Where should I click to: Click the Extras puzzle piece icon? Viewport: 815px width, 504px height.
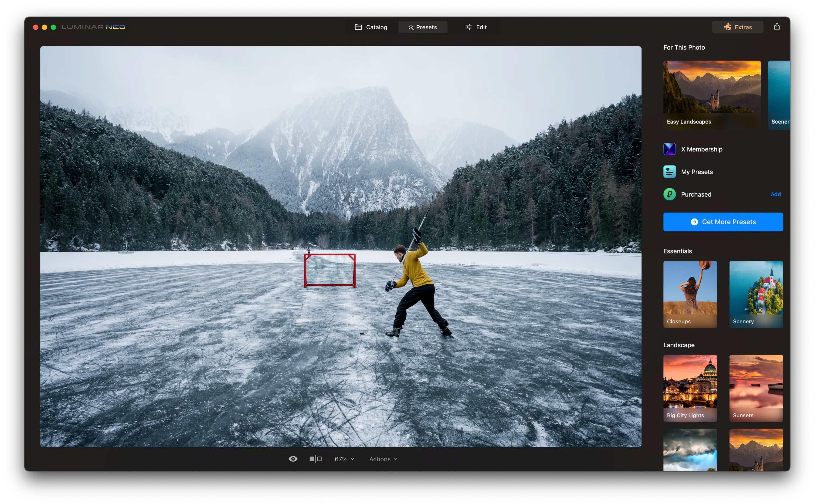tap(727, 27)
